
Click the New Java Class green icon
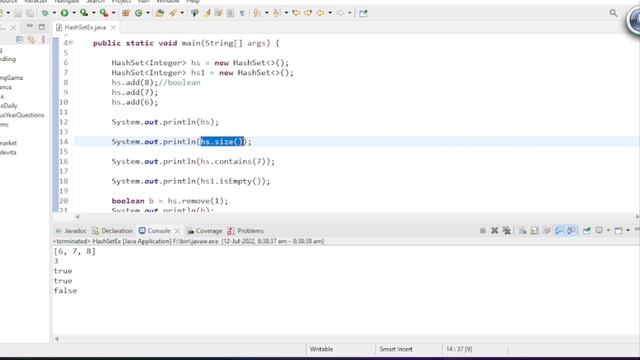click(139, 13)
